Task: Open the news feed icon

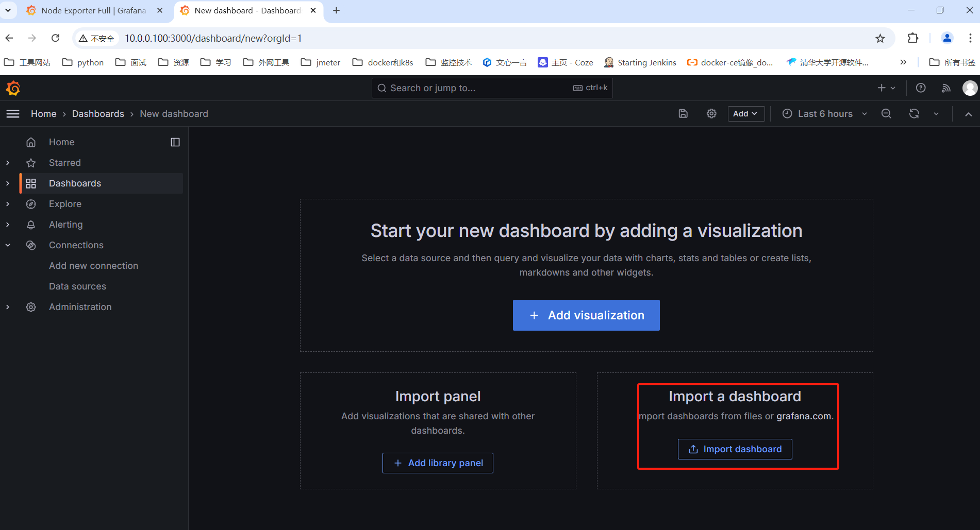Action: pos(946,88)
